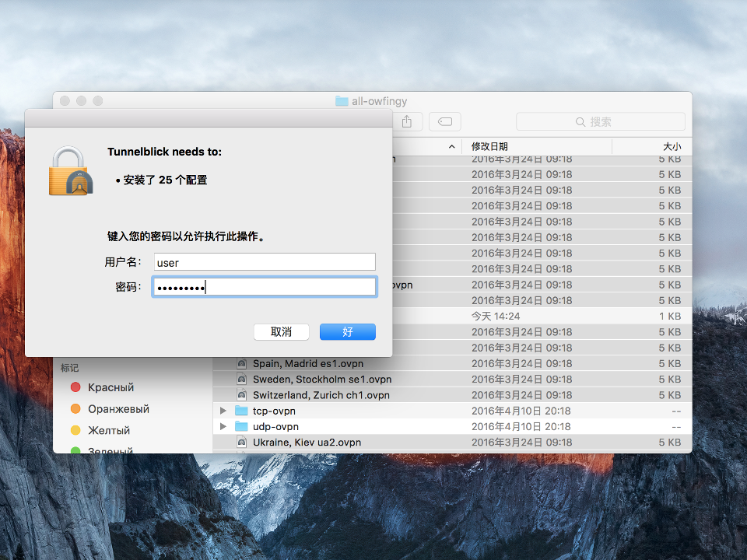Viewport: 747px width, 560px height.
Task: Click the 密码 password field
Action: click(265, 287)
